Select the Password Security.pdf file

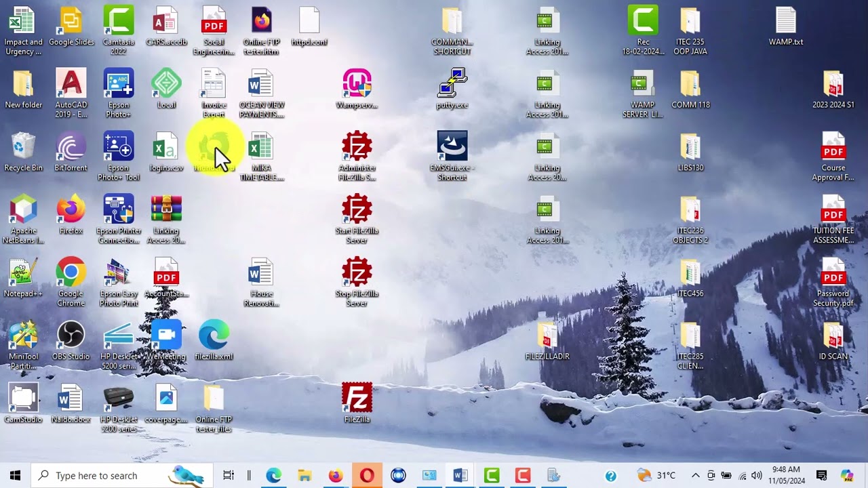coord(833,283)
